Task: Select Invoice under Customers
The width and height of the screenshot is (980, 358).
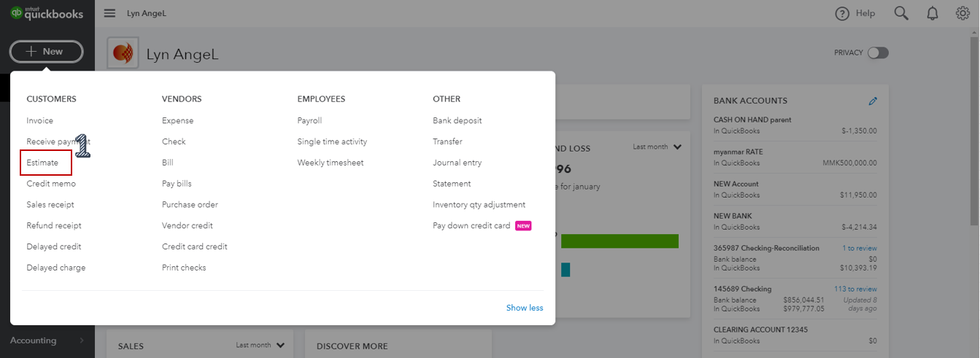Action: click(x=40, y=121)
